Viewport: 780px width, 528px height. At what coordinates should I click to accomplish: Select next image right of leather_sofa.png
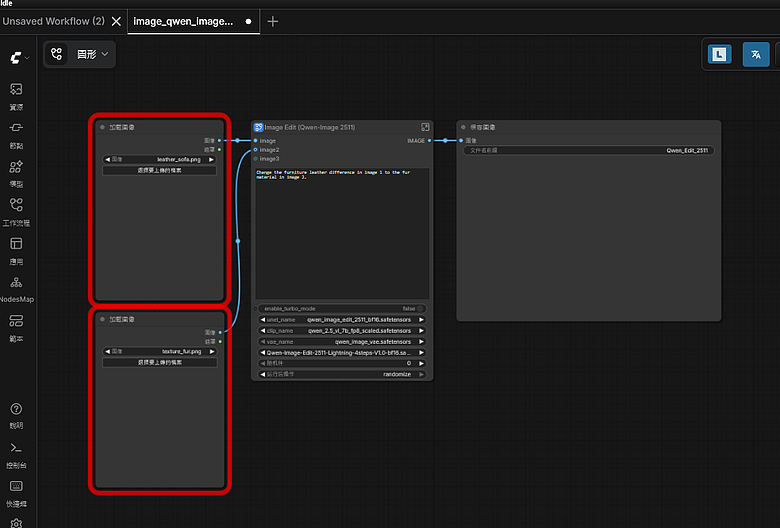tap(211, 159)
